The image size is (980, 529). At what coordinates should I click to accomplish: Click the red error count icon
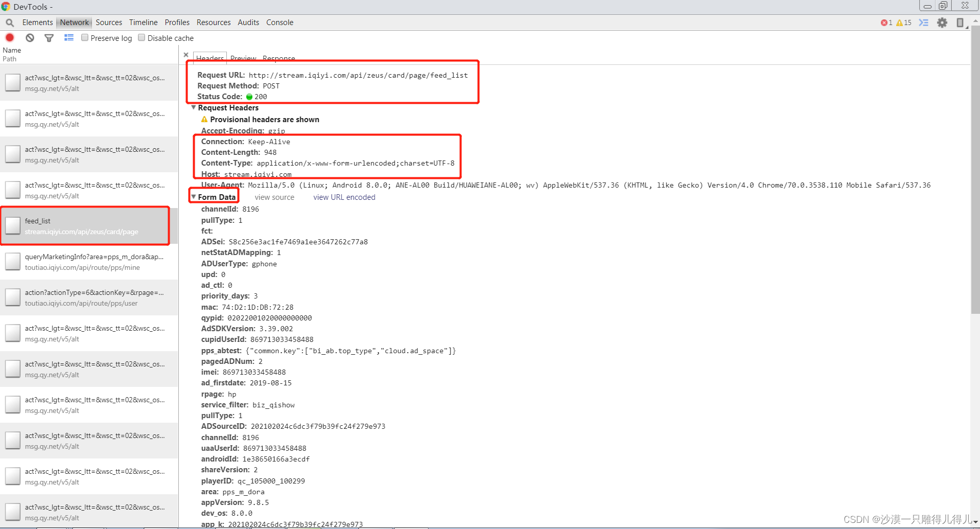tap(884, 22)
